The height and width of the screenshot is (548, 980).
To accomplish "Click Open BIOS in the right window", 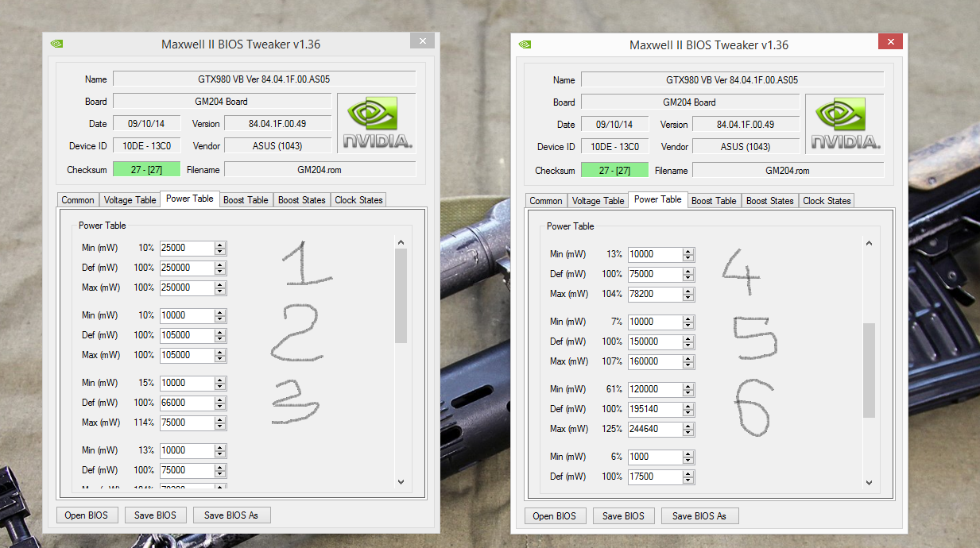I will click(x=555, y=515).
